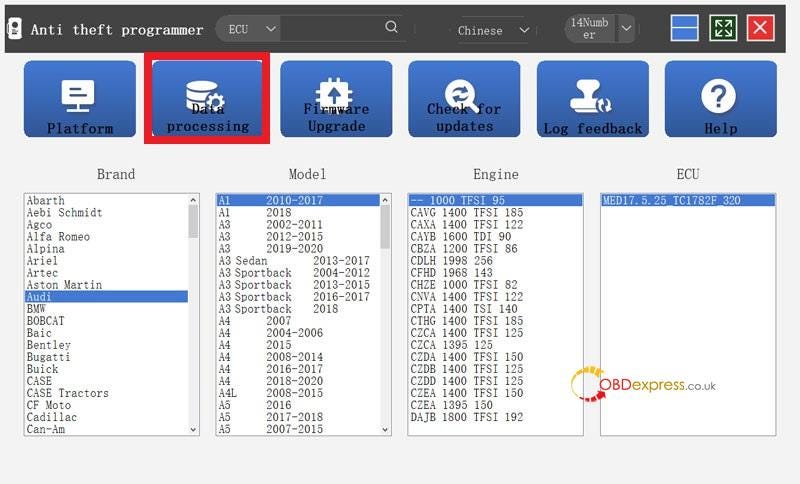
Task: Select engine CZEA 1395 150
Action: point(495,405)
